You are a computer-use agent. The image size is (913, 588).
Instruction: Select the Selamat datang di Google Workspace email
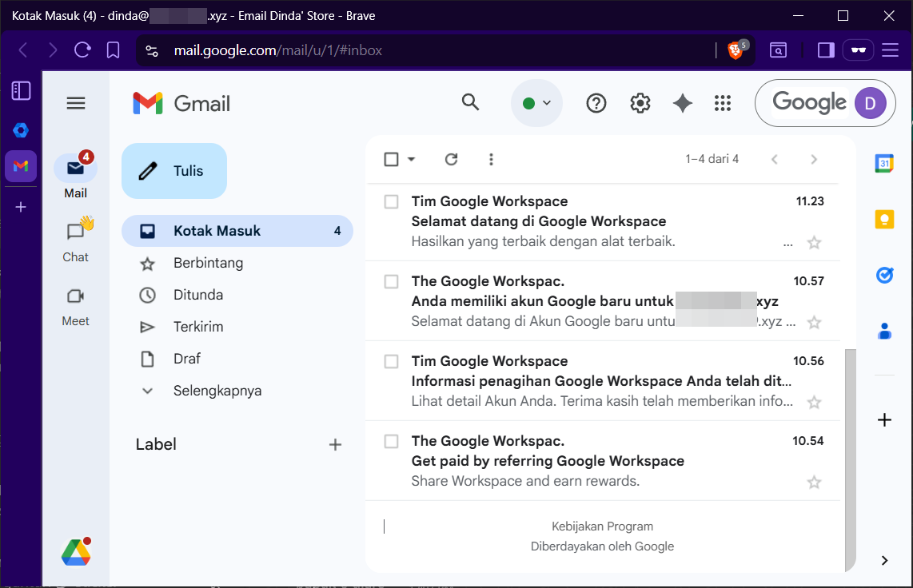click(391, 202)
